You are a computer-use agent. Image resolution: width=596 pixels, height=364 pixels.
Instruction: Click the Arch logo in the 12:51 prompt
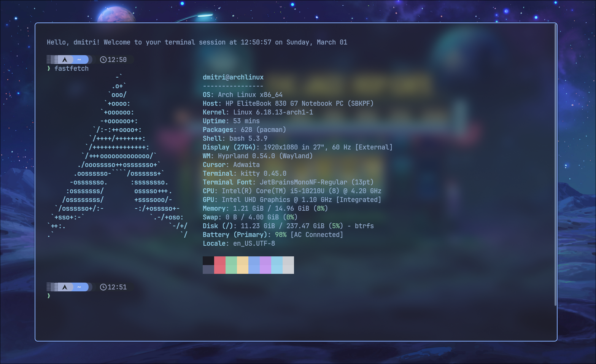pos(65,287)
